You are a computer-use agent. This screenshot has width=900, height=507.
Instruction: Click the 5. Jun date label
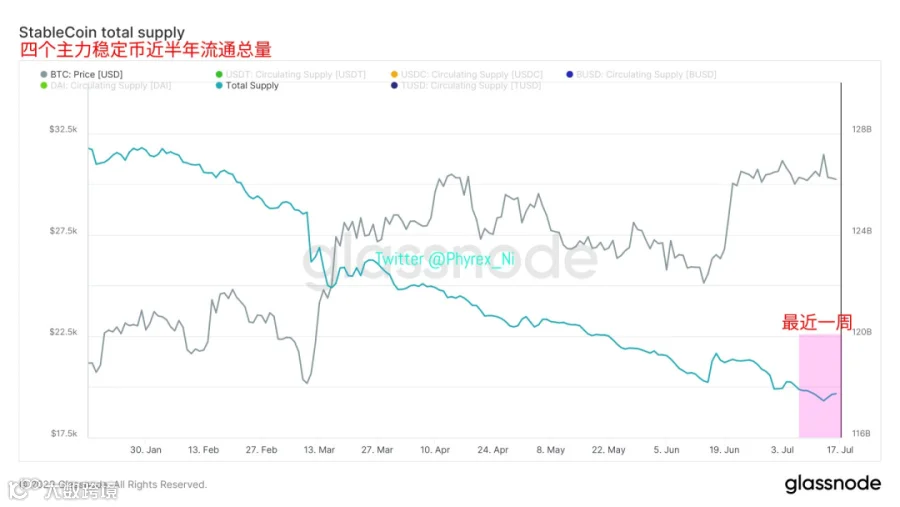[666, 450]
